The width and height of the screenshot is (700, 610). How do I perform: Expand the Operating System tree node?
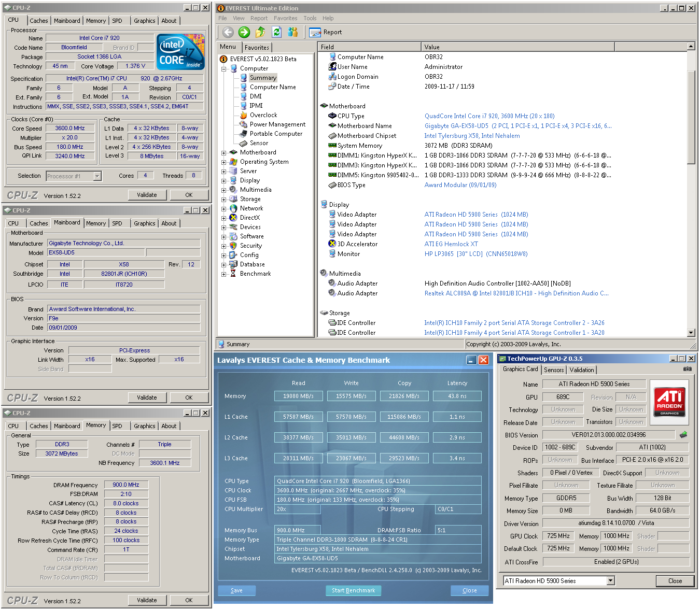[223, 162]
